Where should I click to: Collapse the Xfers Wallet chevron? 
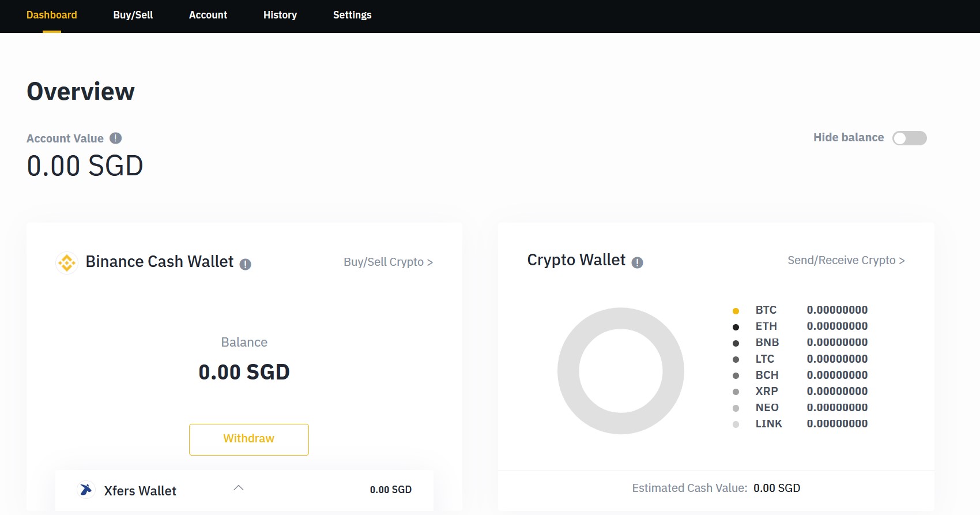click(239, 488)
